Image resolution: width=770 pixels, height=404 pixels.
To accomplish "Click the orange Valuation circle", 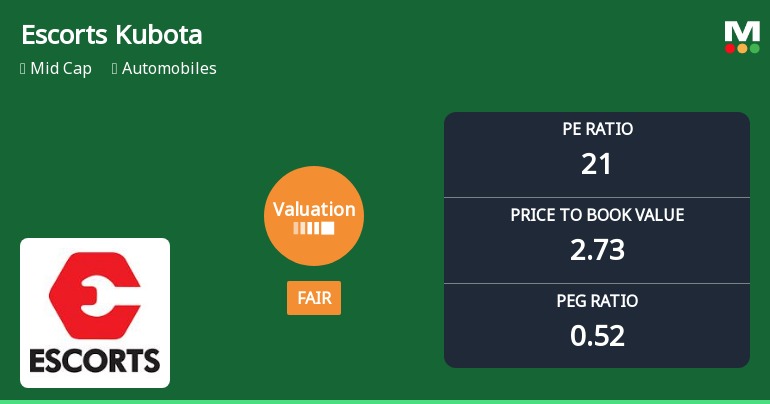I will tap(314, 215).
